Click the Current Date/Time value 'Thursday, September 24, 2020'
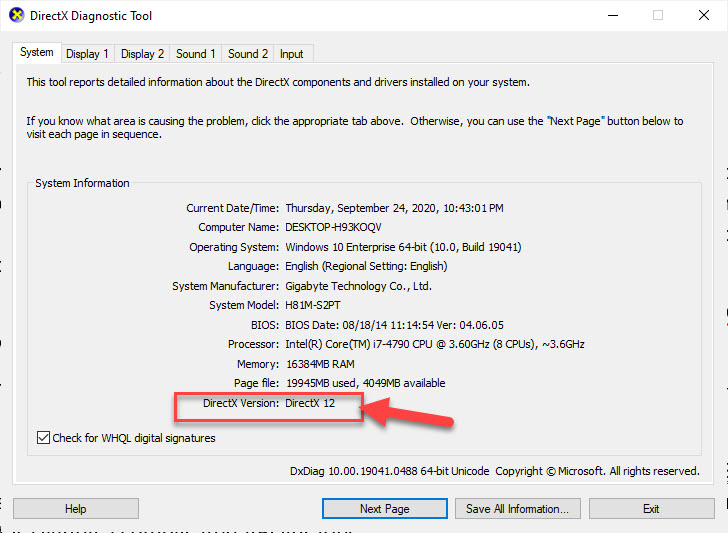Screen dimensions: 728x533 pyautogui.click(x=361, y=208)
